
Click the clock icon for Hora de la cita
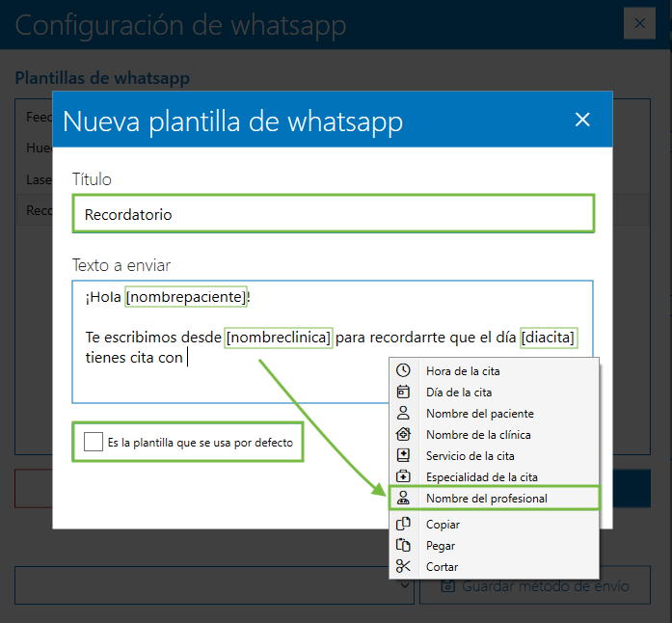coord(403,370)
